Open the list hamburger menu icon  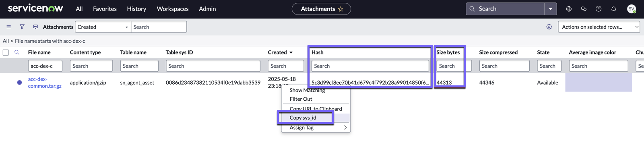click(8, 27)
